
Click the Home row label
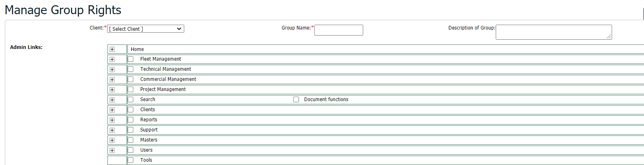click(x=137, y=49)
